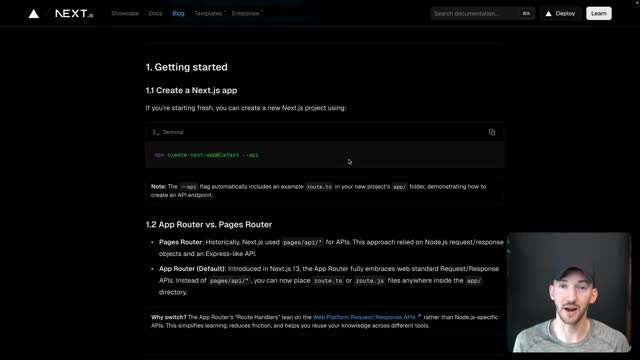Copy the terminal command with copy icon

(x=492, y=132)
